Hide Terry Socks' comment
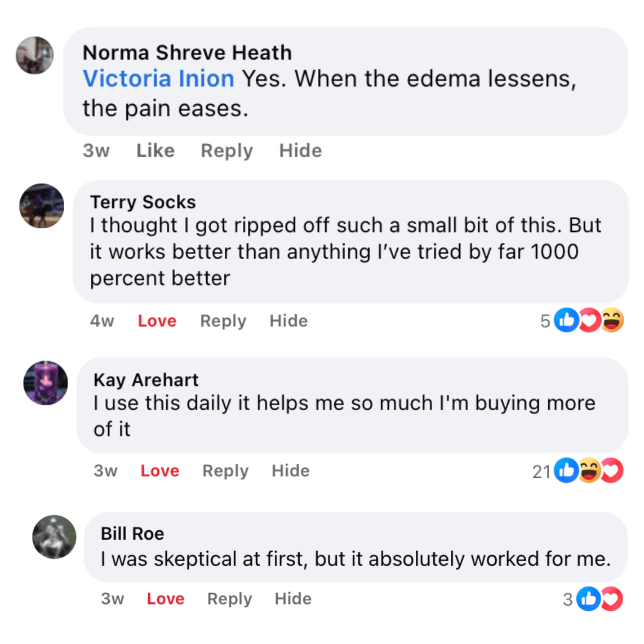The height and width of the screenshot is (644, 644). point(288,321)
